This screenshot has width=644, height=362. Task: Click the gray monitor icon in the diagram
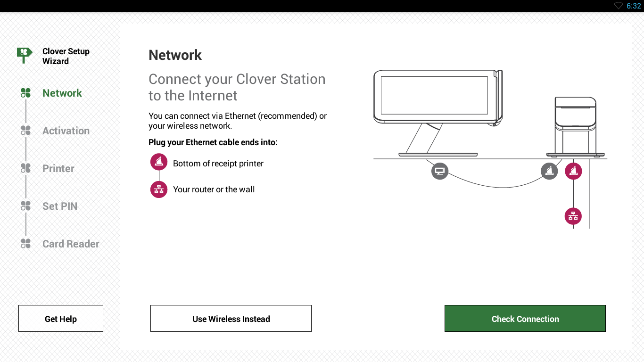tap(439, 171)
